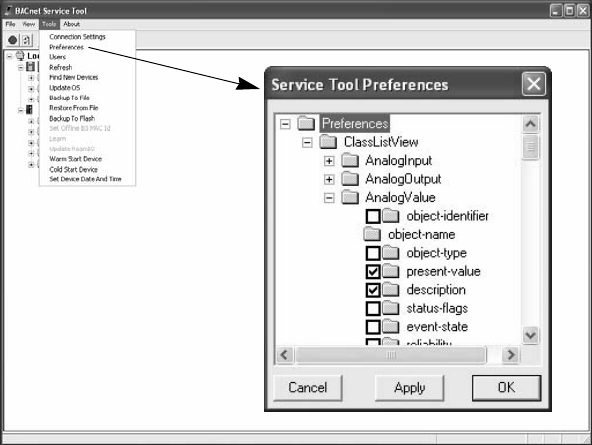Collapse the Local root node in device tree
Image resolution: width=592 pixels, height=445 pixels.
9,56
